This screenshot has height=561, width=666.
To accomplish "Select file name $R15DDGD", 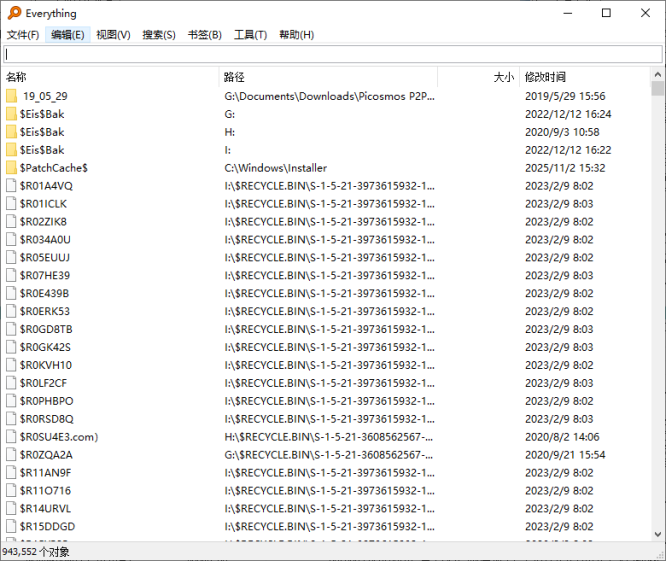I will point(47,527).
